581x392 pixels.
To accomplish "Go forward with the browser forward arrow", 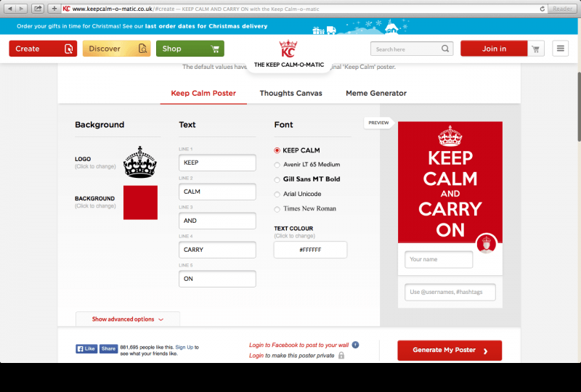I will (22, 9).
